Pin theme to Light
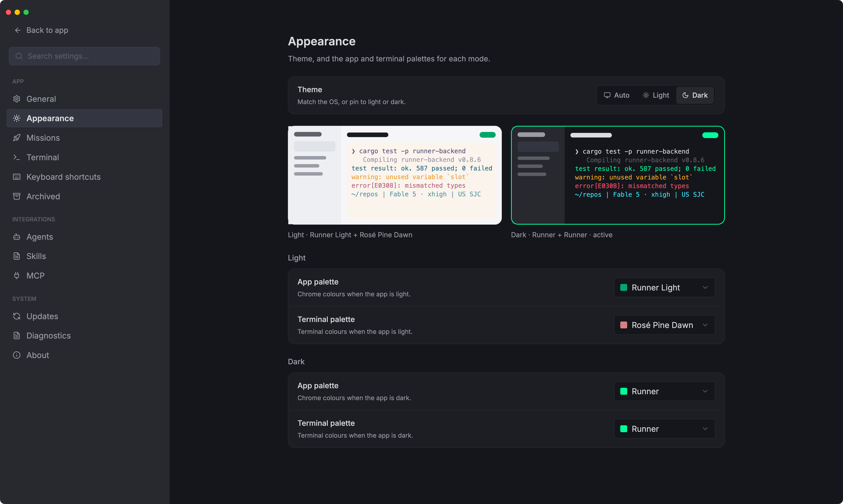 point(656,95)
